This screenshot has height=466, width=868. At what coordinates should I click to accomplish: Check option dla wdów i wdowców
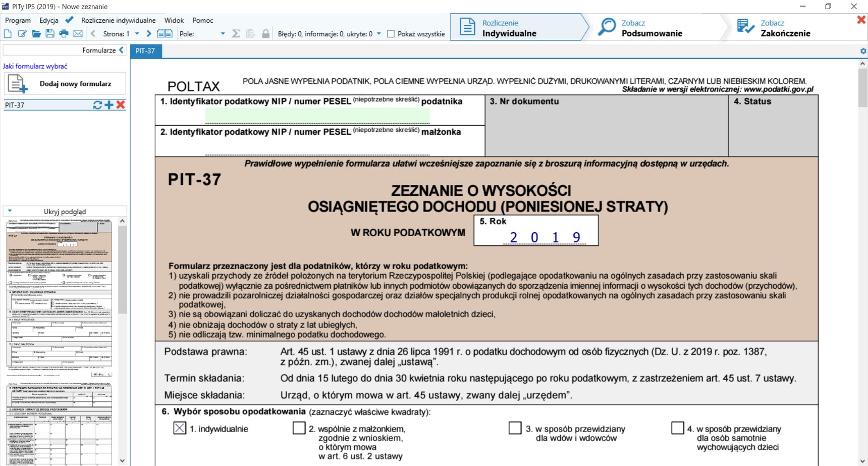coord(515,428)
